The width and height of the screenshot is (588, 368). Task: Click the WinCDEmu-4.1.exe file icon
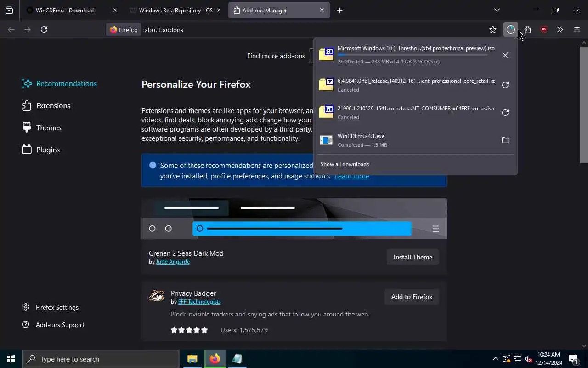coord(326,140)
